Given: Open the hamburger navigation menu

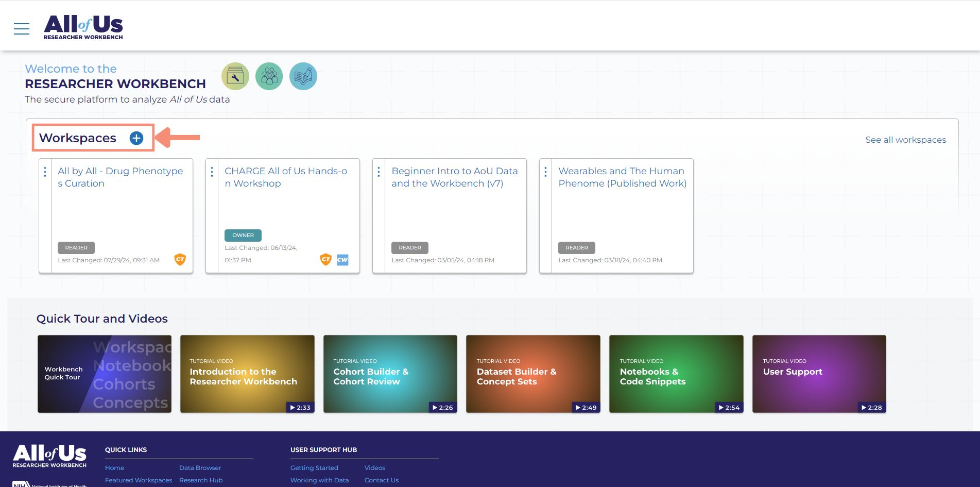Looking at the screenshot, I should pyautogui.click(x=22, y=29).
